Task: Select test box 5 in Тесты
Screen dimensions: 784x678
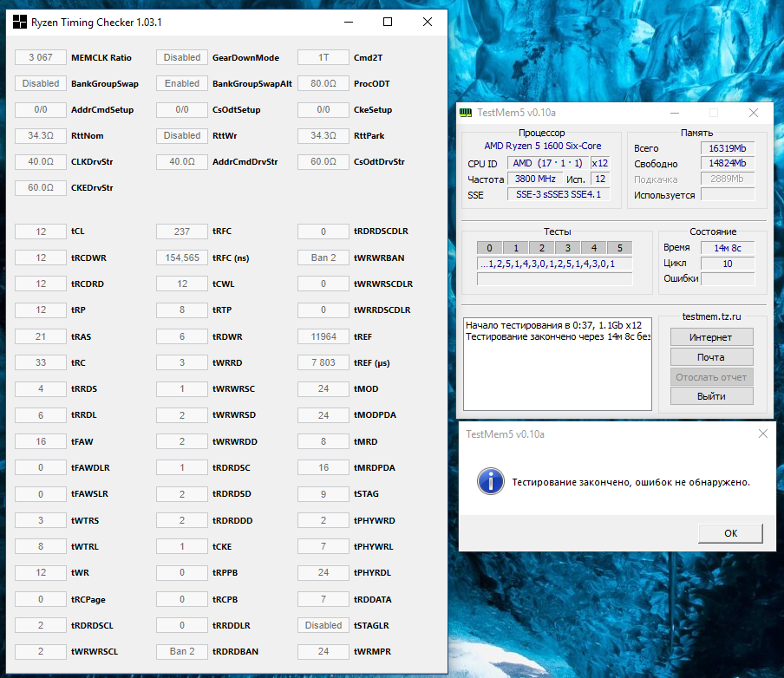Action: [x=620, y=247]
